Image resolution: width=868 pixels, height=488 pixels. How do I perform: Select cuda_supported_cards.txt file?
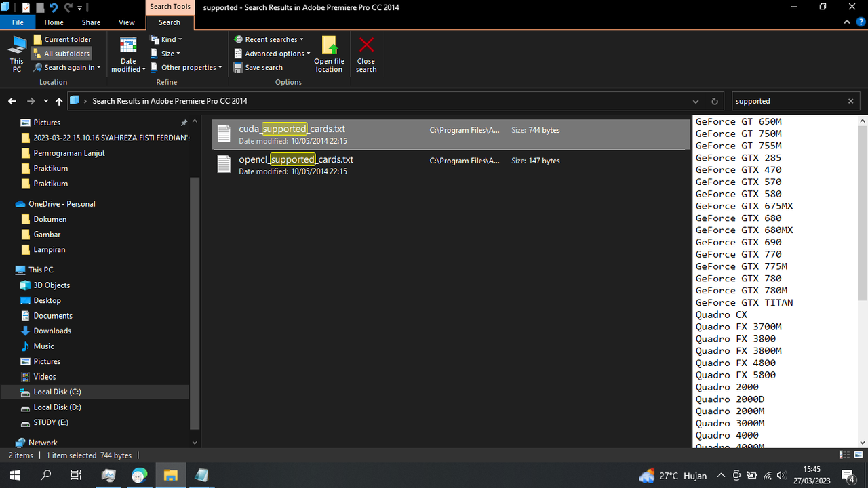pyautogui.click(x=450, y=134)
